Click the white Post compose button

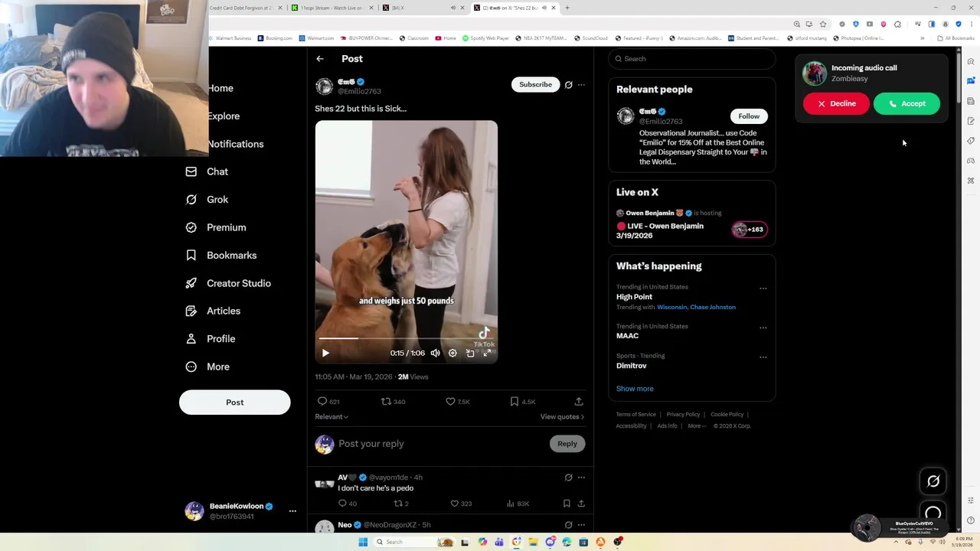pyautogui.click(x=234, y=403)
